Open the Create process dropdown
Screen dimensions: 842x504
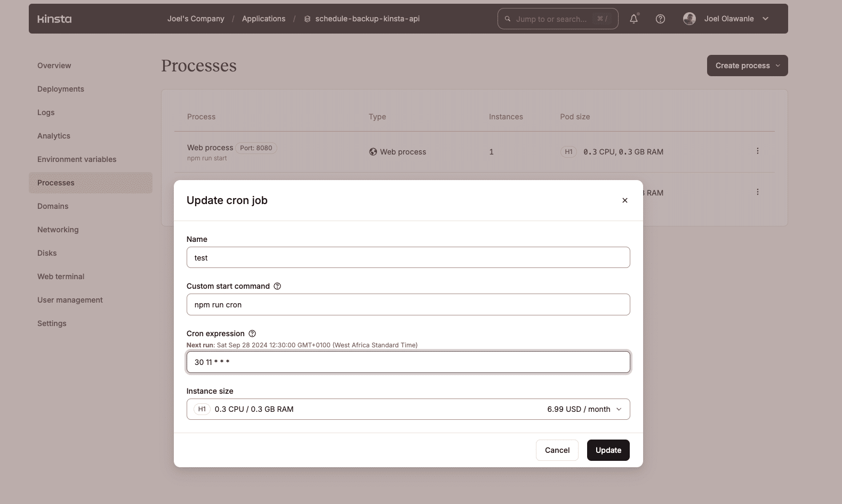(747, 66)
